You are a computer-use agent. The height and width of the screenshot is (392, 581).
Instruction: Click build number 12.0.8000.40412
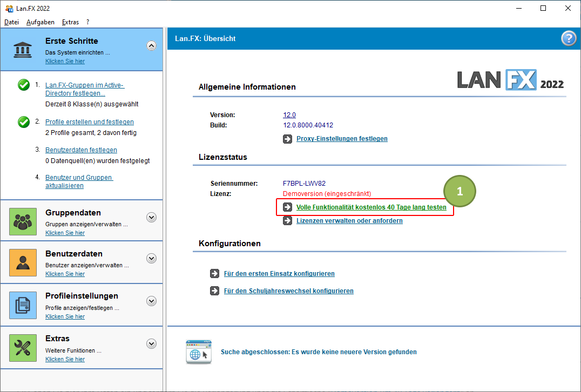coord(308,125)
